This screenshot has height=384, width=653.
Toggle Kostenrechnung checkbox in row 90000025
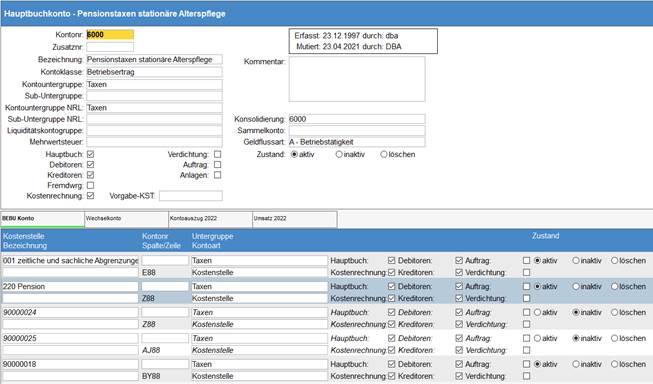[391, 350]
